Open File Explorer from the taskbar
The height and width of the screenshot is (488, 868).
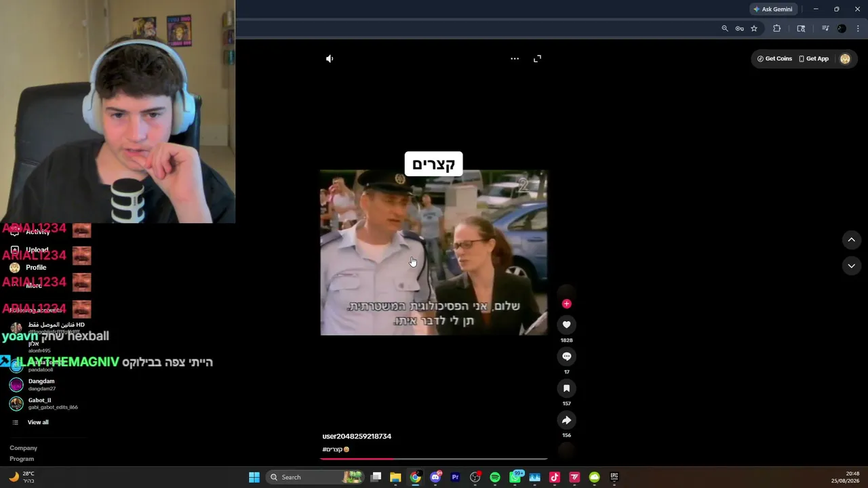click(395, 477)
